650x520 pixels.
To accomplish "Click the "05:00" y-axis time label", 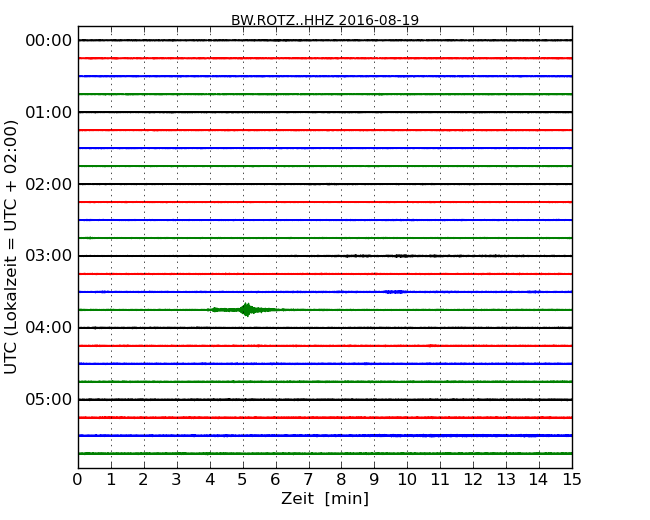I will [x=49, y=399].
